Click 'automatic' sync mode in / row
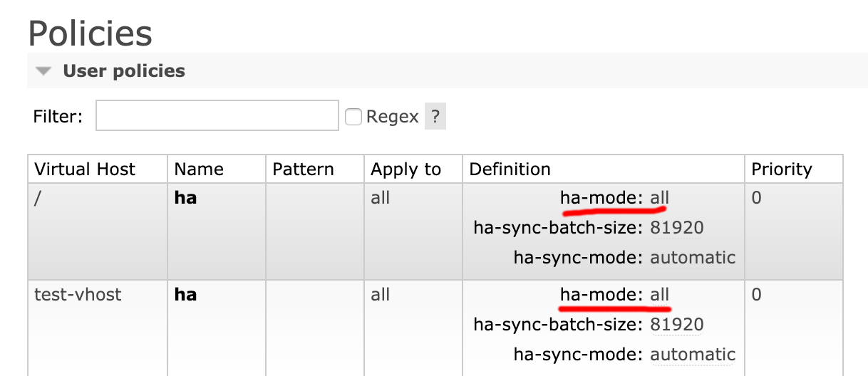This screenshot has width=868, height=376. tap(693, 257)
